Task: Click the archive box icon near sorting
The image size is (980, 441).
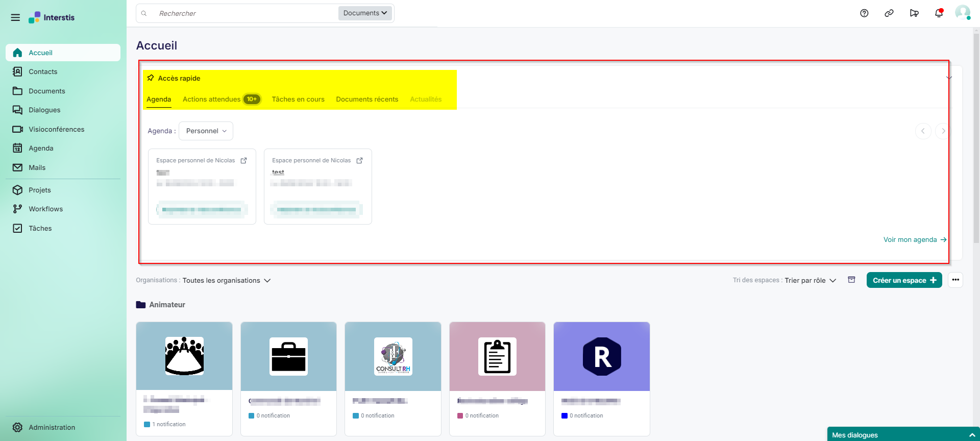Action: (851, 280)
